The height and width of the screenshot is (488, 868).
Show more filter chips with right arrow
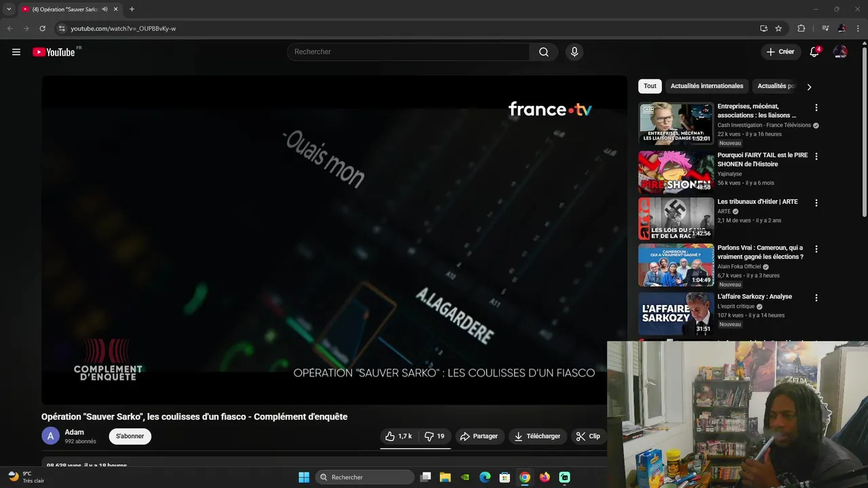[x=809, y=87]
